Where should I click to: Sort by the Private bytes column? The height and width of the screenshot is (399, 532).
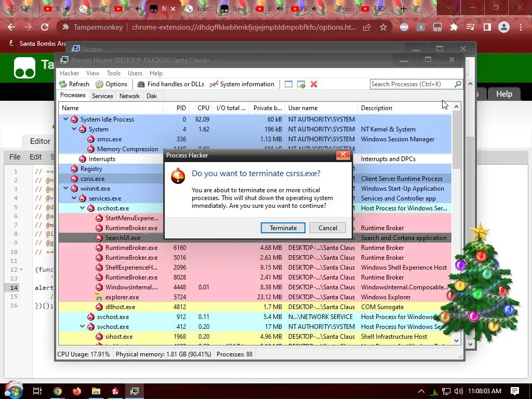(x=267, y=108)
